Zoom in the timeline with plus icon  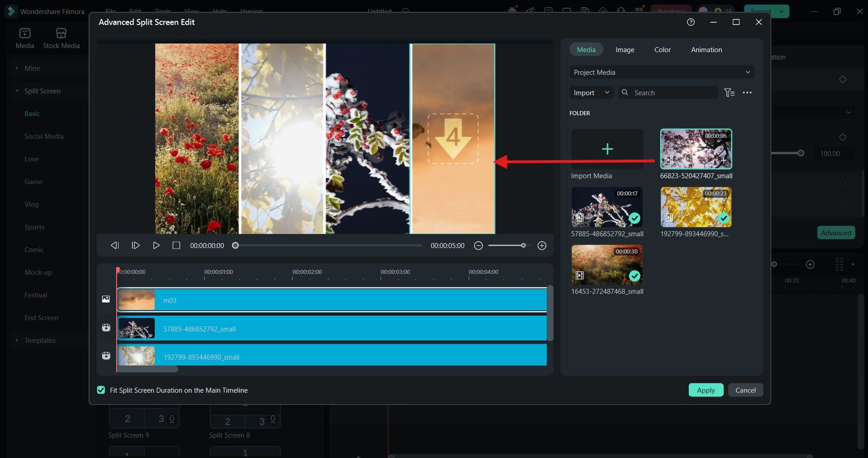coord(542,245)
